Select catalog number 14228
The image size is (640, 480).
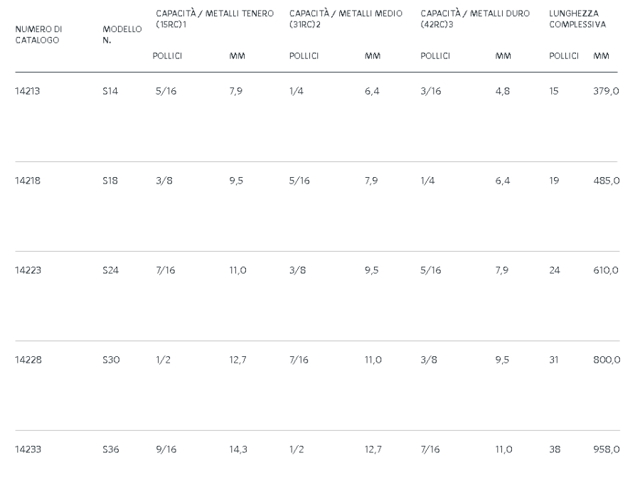pos(28,360)
